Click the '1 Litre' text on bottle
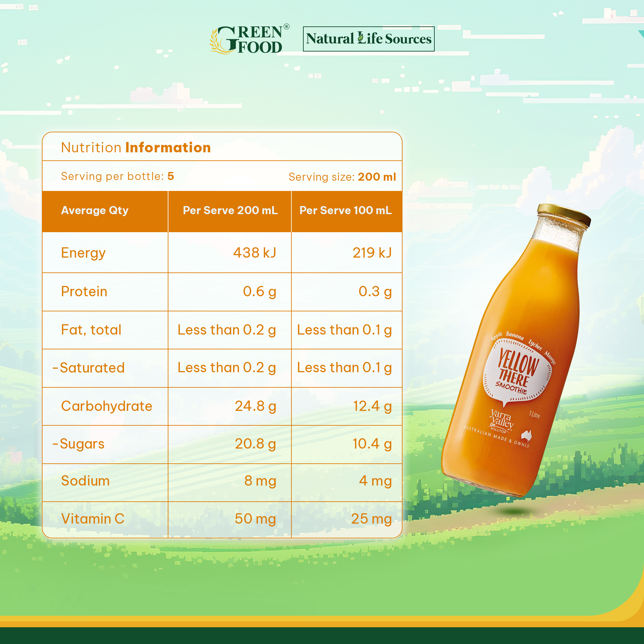The image size is (644, 644). (535, 414)
